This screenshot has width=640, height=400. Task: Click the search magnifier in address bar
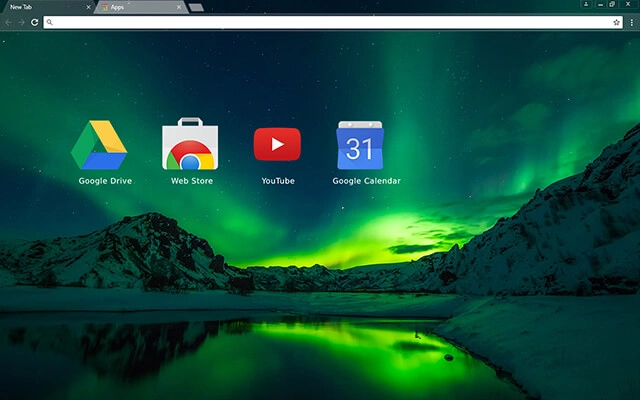click(49, 22)
